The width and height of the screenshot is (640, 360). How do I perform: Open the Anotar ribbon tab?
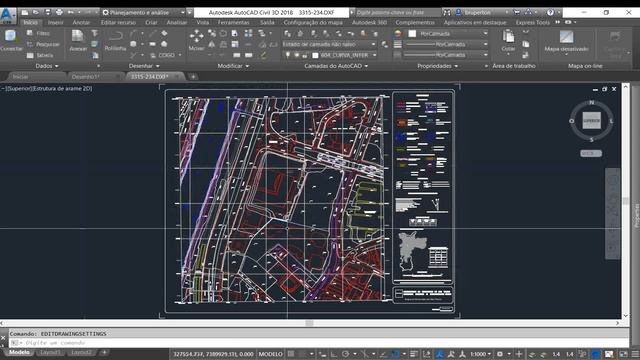tap(81, 22)
